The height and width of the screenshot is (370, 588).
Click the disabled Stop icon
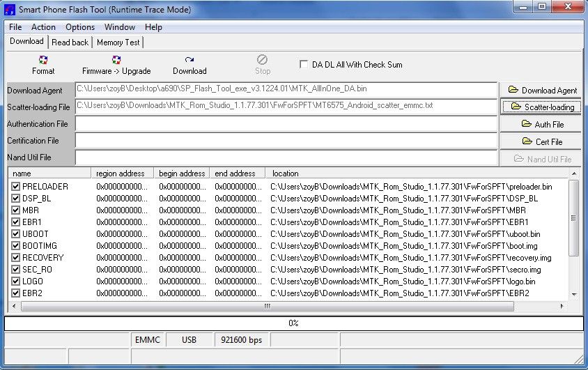(262, 60)
